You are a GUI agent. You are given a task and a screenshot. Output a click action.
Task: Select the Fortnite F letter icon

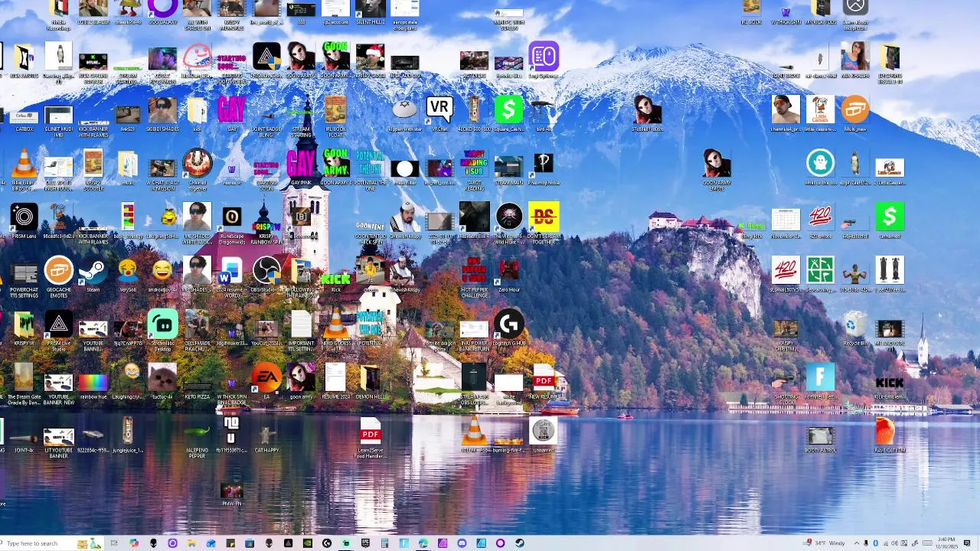click(820, 381)
